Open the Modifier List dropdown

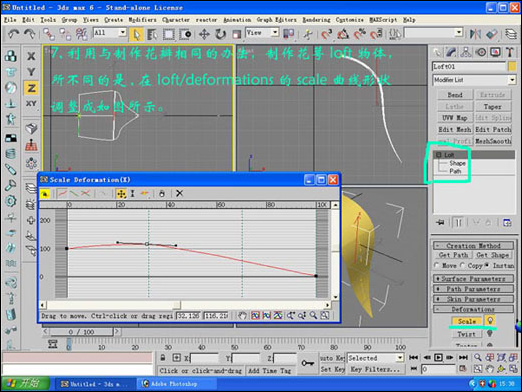pos(474,80)
